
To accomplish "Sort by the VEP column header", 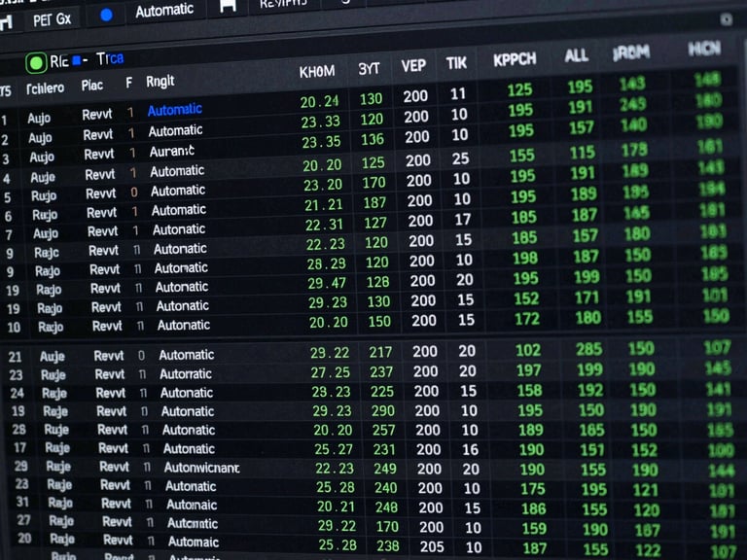I will tap(413, 65).
